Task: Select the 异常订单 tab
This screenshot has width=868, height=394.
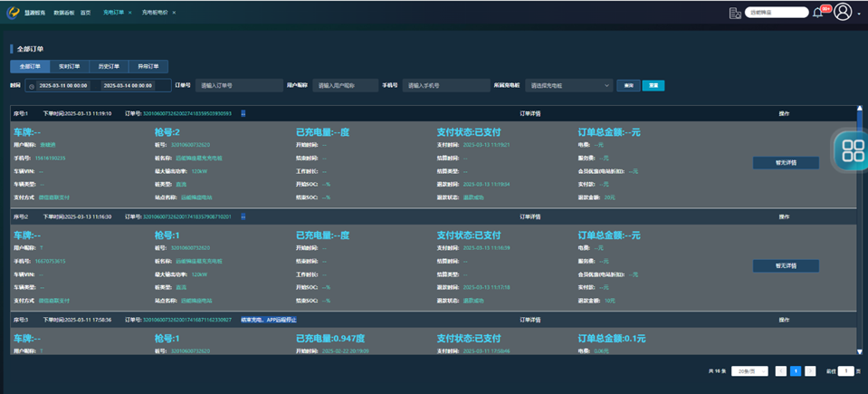Action: 148,66
